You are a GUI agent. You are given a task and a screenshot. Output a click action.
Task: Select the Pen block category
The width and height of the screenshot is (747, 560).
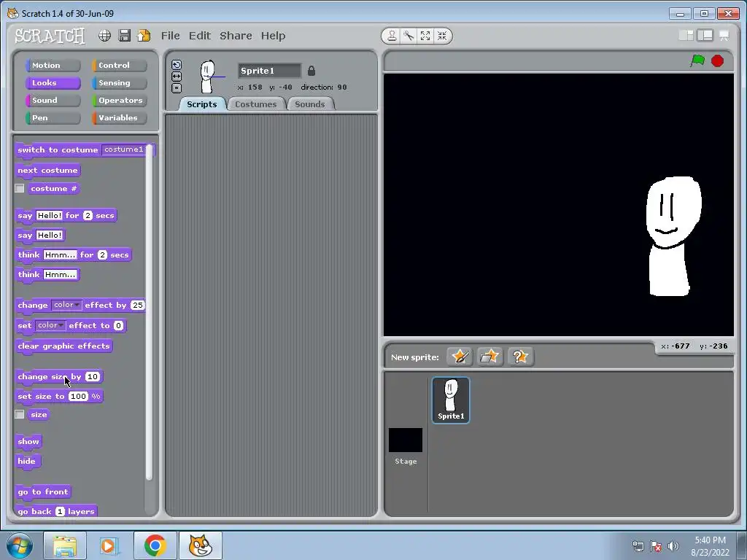tap(53, 118)
